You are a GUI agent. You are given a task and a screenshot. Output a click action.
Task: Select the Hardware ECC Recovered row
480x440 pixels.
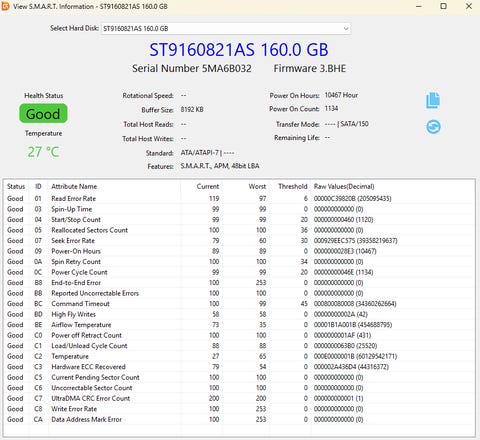click(x=239, y=367)
